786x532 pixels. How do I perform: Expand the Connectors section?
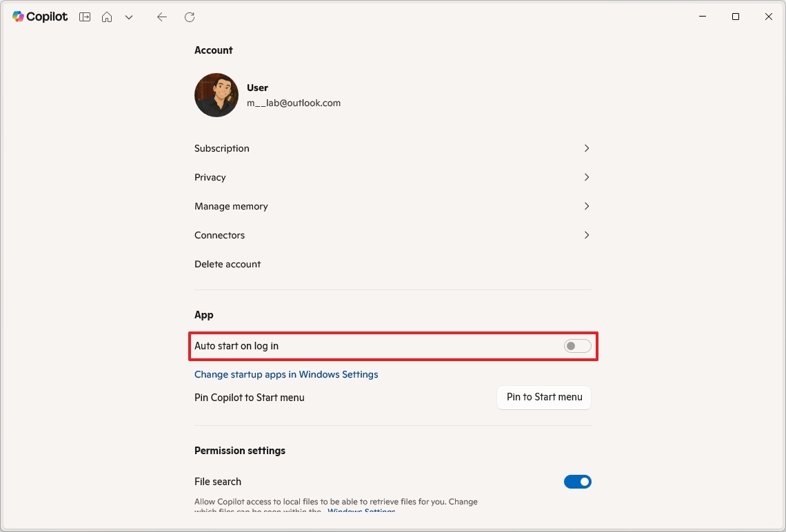point(587,235)
